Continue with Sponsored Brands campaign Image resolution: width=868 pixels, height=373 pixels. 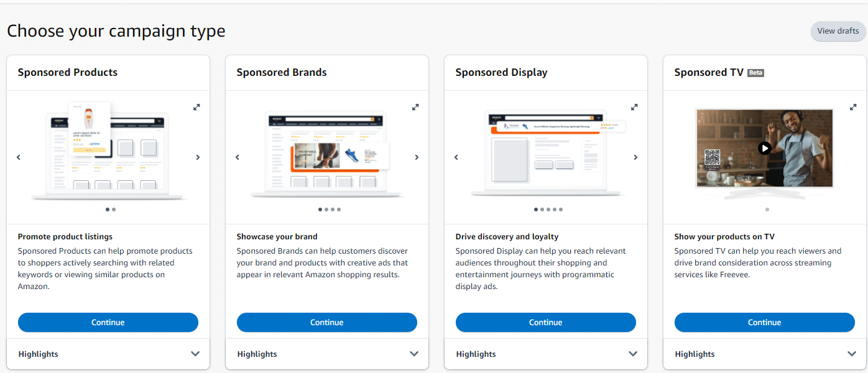[327, 322]
